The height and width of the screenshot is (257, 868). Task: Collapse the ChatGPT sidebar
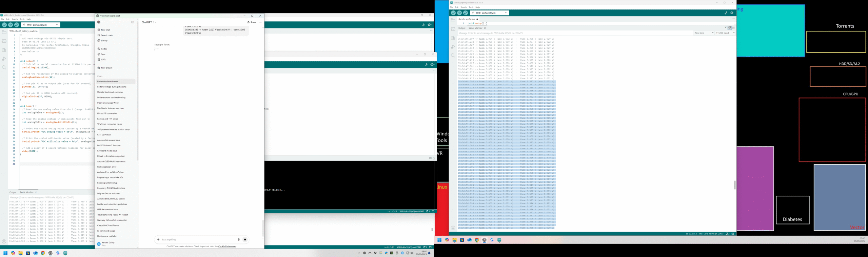(133, 22)
